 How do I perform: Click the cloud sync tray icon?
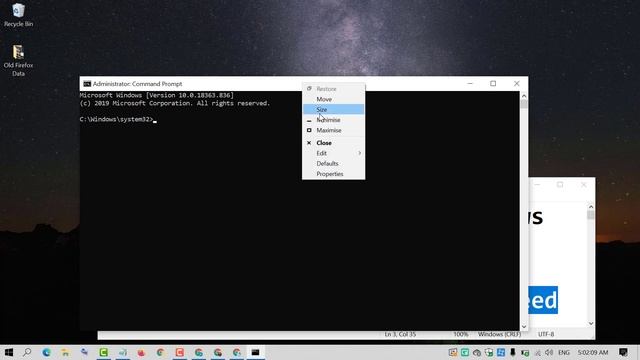coord(477,352)
